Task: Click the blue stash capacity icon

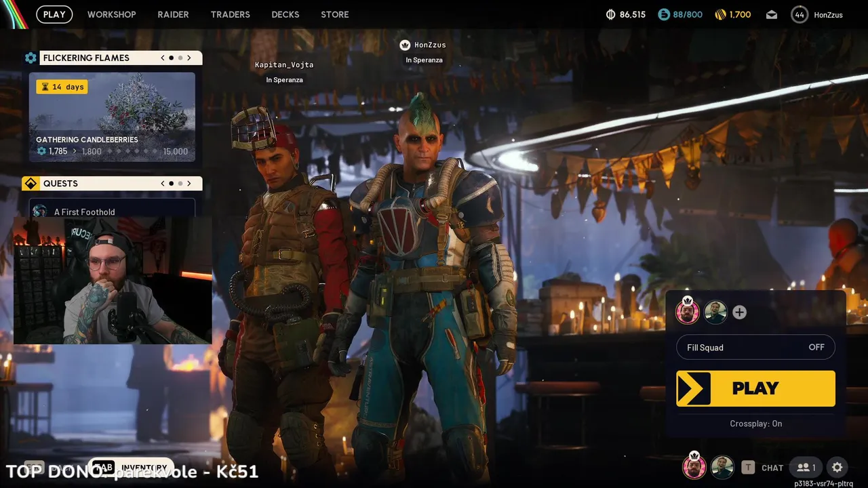Action: [664, 14]
